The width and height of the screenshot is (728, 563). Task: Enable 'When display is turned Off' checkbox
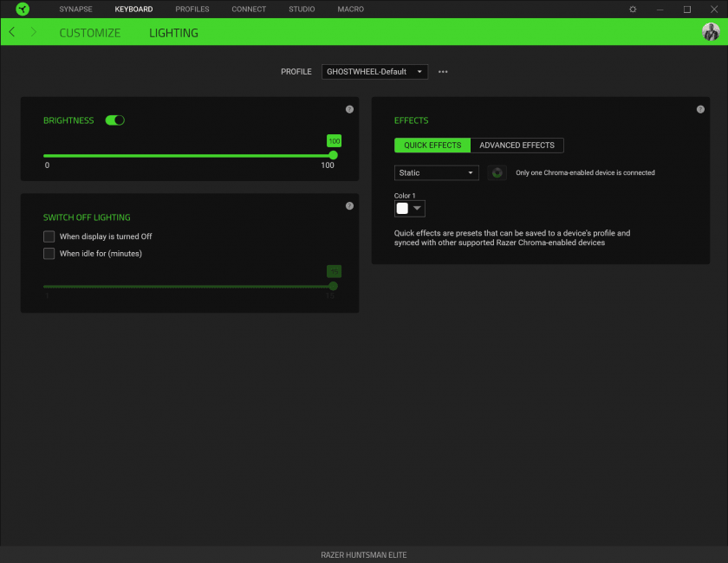pos(49,236)
